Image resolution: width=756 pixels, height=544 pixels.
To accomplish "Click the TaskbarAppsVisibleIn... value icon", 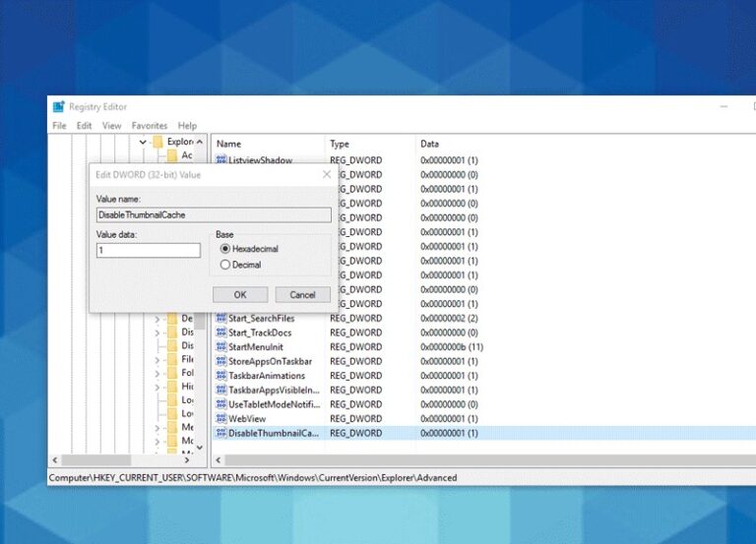I will click(x=220, y=390).
